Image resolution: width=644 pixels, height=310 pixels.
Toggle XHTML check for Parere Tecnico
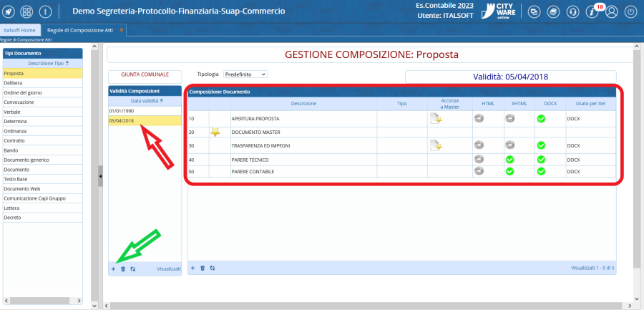(x=509, y=159)
